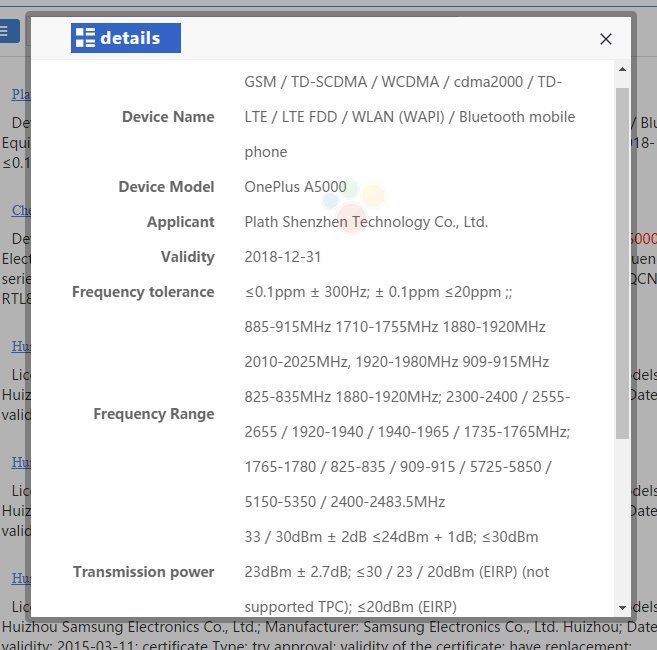Close the details dialog with the X

point(605,39)
